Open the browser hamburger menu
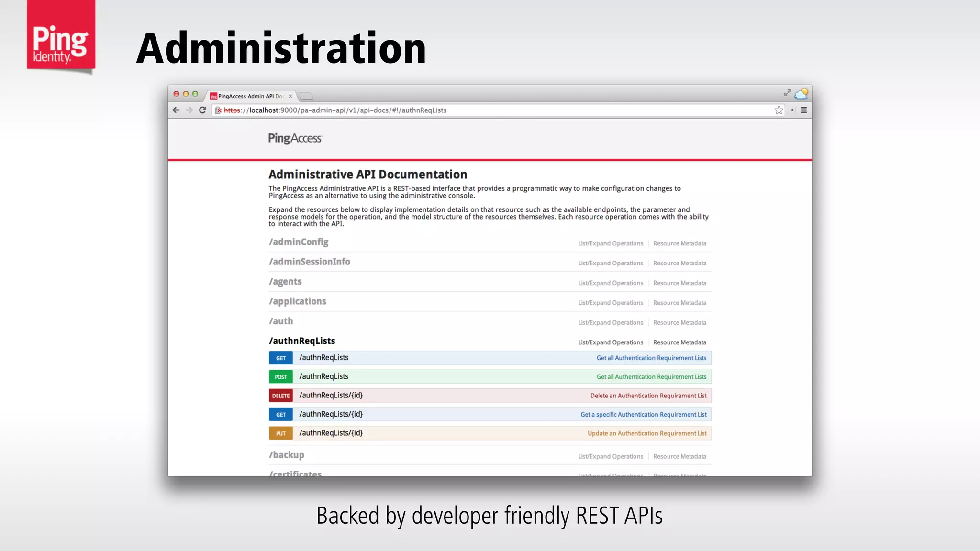 pos(804,110)
